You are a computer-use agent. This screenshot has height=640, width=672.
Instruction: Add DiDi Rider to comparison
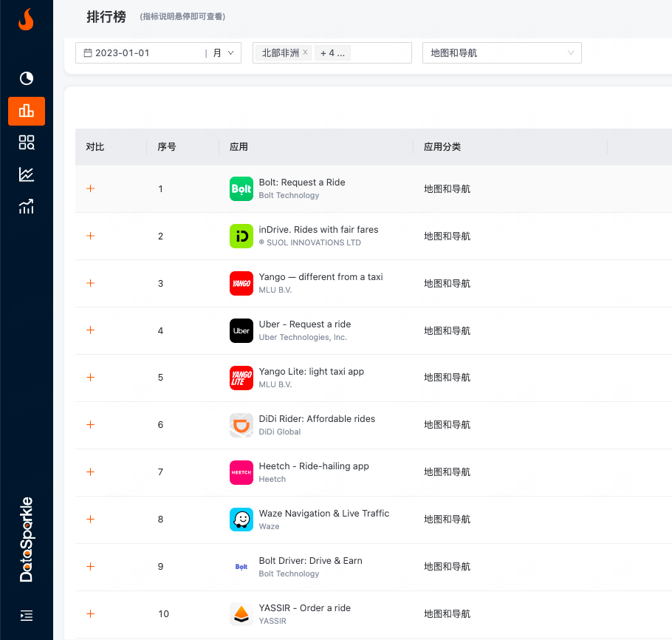pos(91,425)
